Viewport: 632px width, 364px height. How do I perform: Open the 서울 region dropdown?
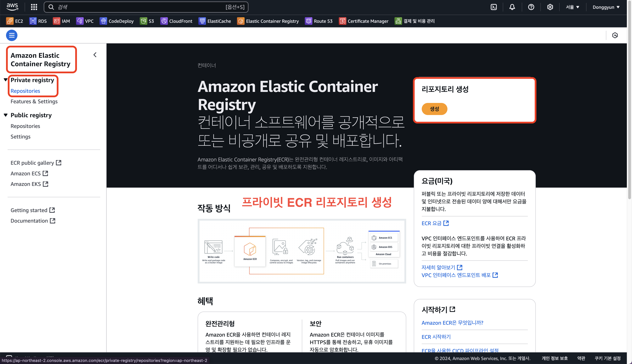point(573,7)
